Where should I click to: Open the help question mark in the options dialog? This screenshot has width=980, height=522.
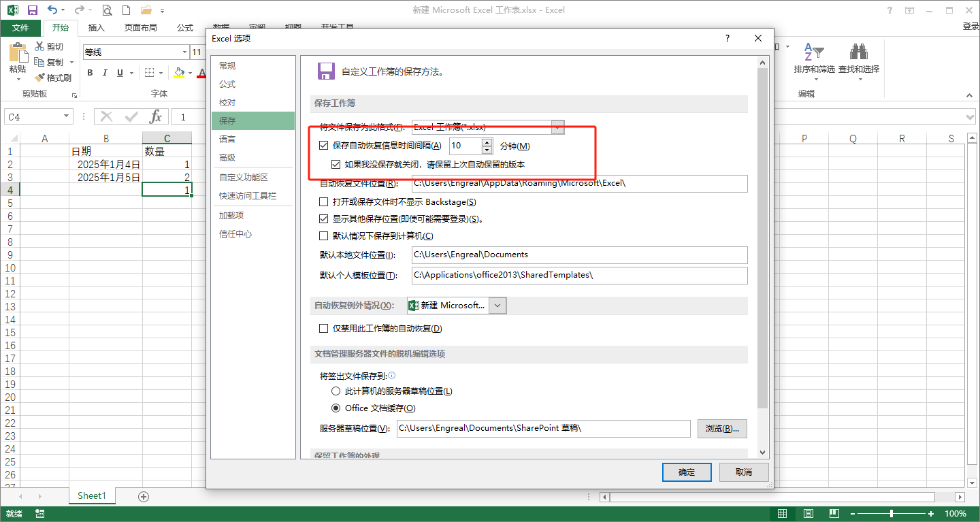(x=727, y=39)
